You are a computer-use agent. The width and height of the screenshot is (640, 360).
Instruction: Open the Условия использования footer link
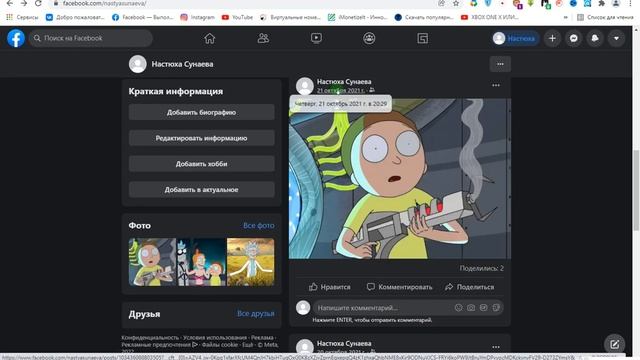pos(215,338)
